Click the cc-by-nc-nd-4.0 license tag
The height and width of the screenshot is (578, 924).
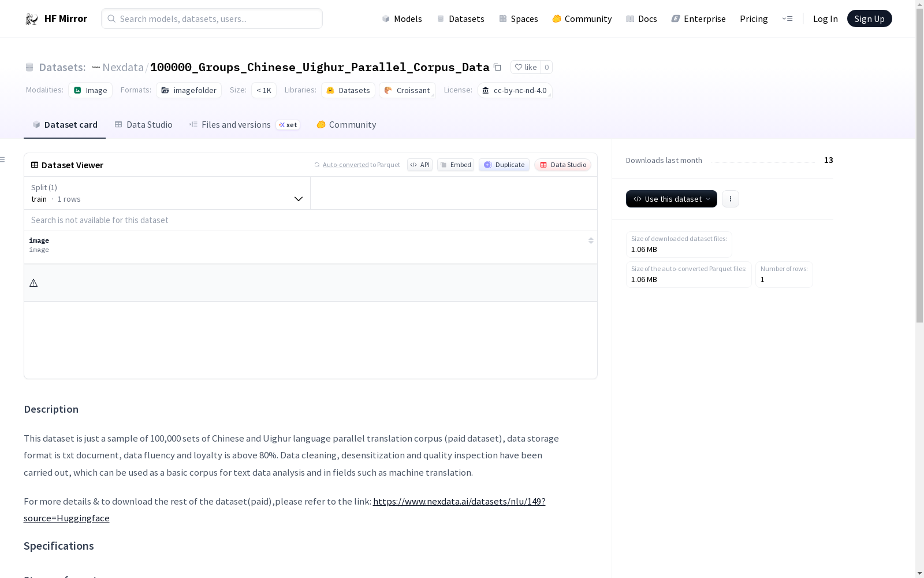click(x=515, y=90)
